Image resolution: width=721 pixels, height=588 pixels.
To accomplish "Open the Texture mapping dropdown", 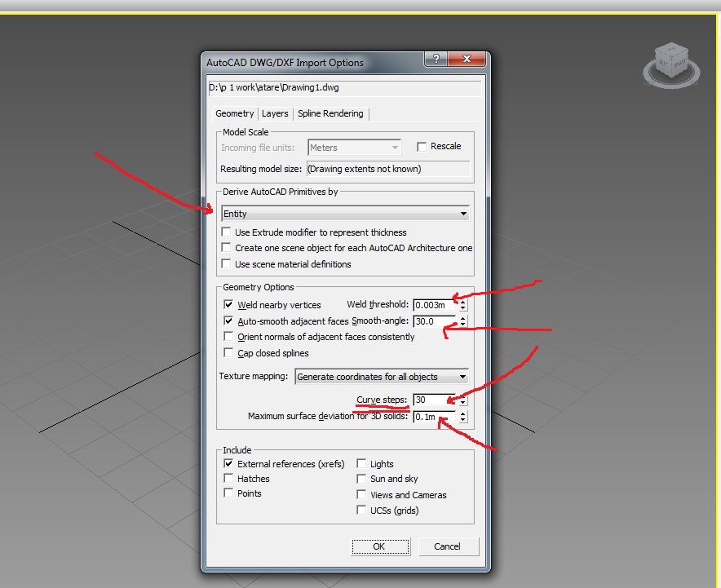I will click(x=382, y=377).
